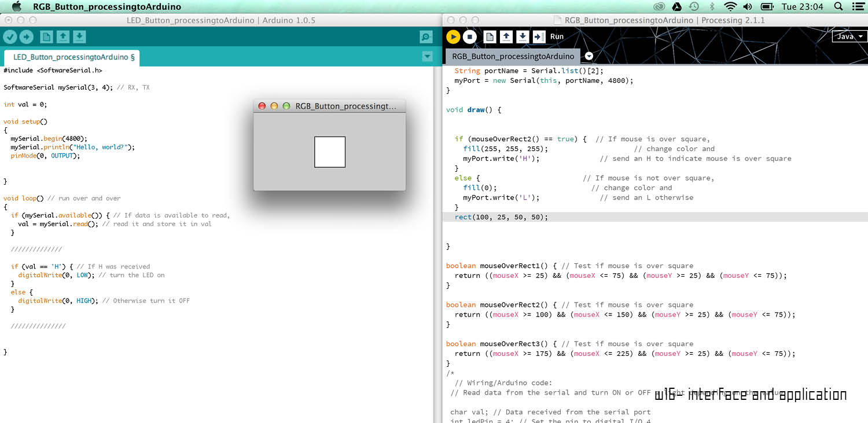This screenshot has width=868, height=423.
Task: Click the '// Wiring/Arduino code:' comment line
Action: coord(503,382)
